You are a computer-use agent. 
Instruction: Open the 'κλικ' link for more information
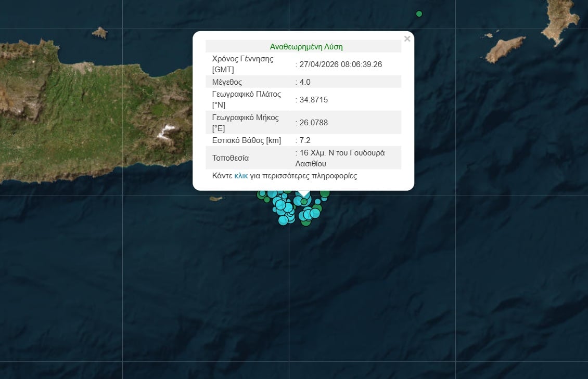pos(241,176)
